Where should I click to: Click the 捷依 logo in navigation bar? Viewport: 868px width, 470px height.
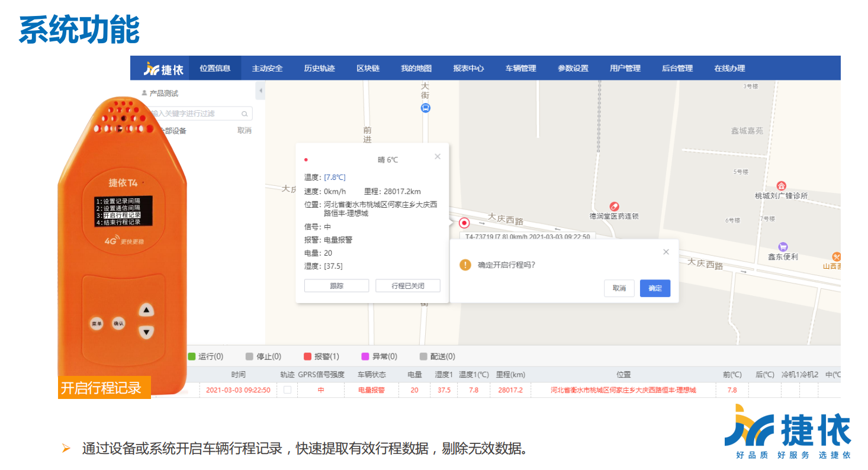pos(163,69)
